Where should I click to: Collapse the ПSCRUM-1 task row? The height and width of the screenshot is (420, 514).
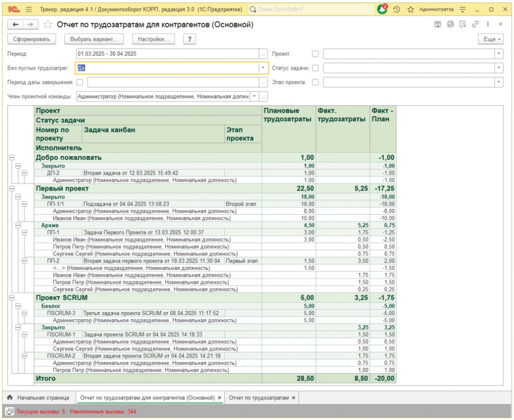(24, 335)
